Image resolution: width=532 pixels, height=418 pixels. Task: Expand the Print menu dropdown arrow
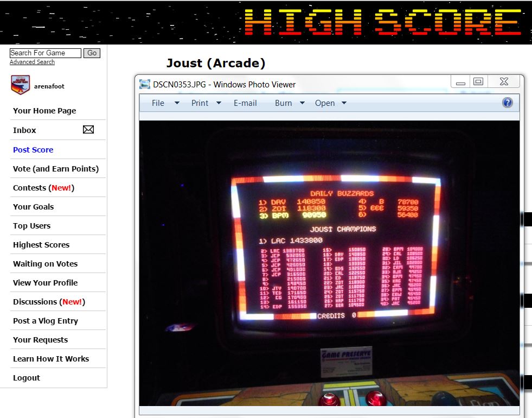coord(219,103)
